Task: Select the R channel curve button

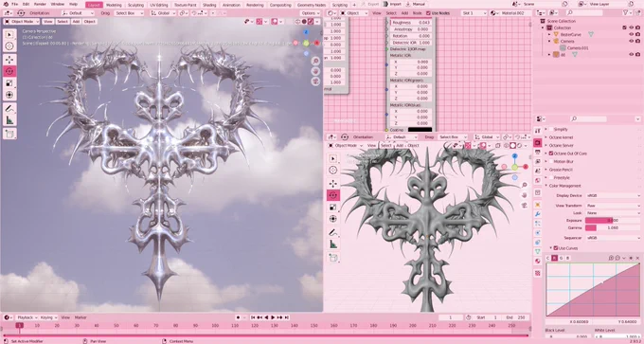Action: (x=554, y=258)
